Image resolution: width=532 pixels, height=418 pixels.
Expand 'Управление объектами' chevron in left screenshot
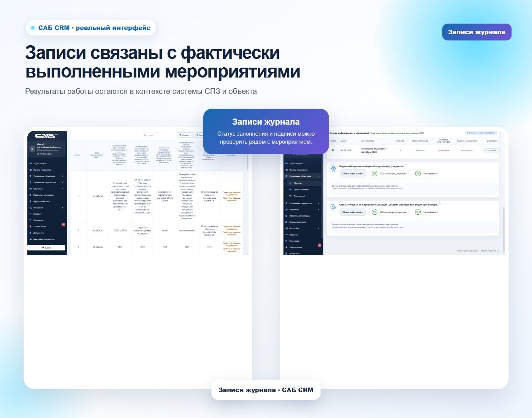(62, 176)
